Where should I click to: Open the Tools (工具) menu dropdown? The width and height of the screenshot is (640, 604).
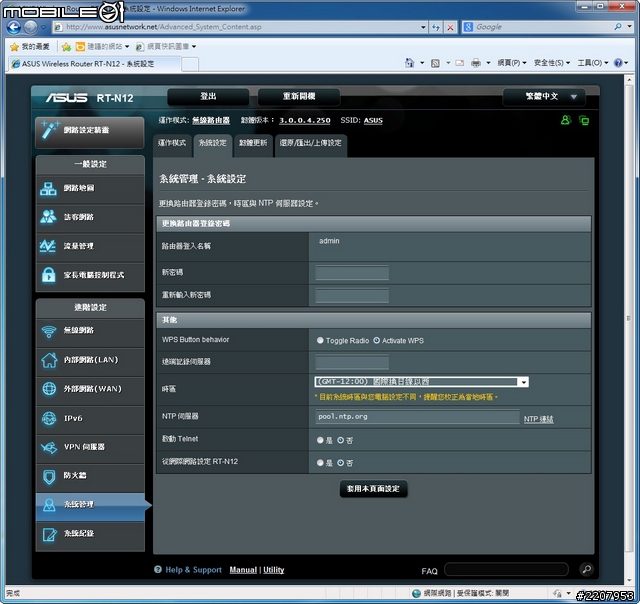593,63
